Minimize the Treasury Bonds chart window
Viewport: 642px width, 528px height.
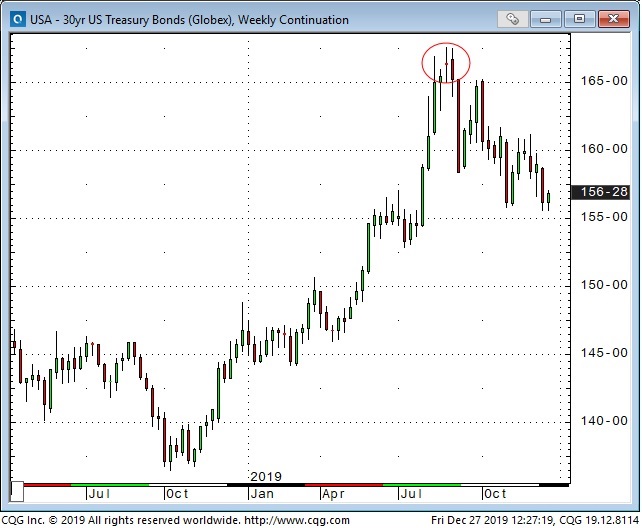click(x=545, y=19)
